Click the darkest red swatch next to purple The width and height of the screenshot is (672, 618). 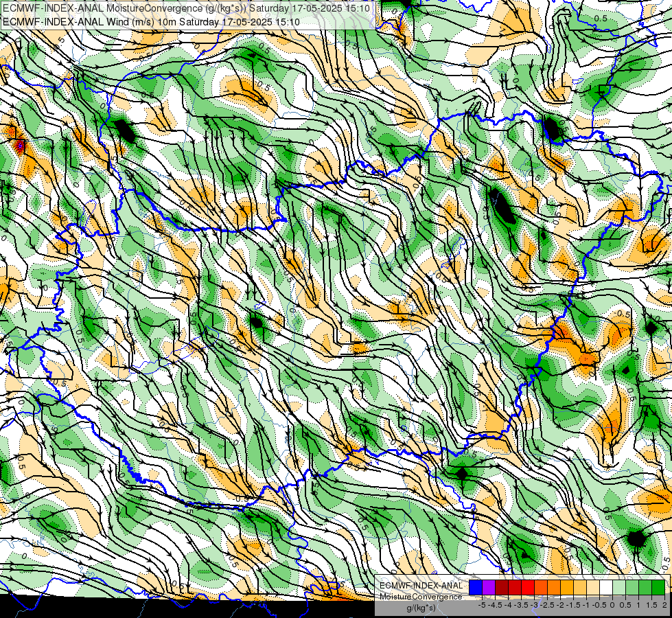(502, 587)
